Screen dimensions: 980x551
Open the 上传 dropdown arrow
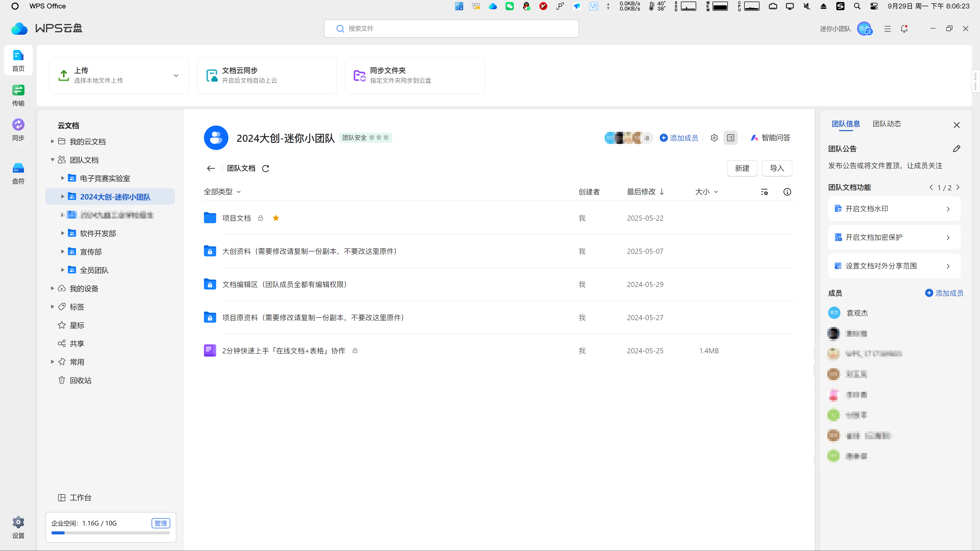click(176, 75)
